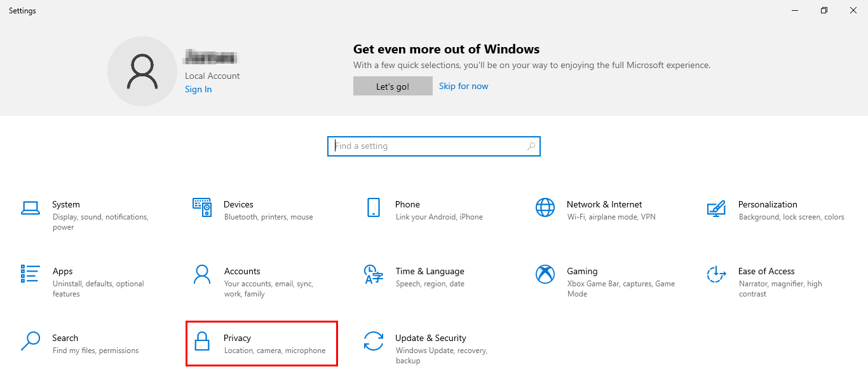Screen dimensions: 868x383
Task: Open the Ease of Access icon
Action: point(717,274)
